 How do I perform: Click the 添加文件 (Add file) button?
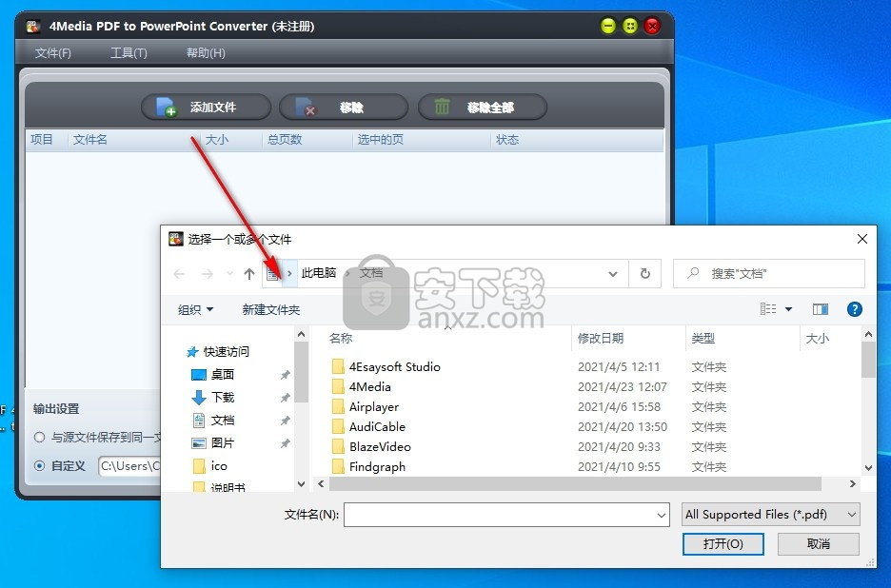point(206,107)
